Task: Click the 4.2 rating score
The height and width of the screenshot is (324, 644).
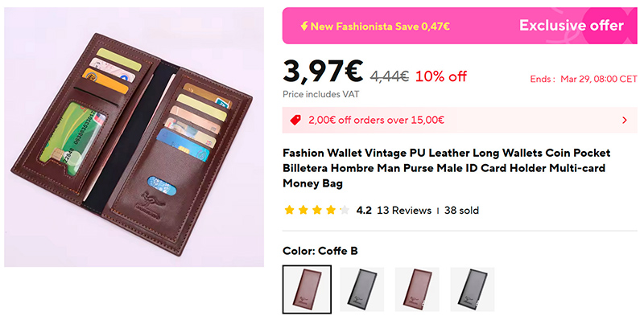Action: pos(364,211)
